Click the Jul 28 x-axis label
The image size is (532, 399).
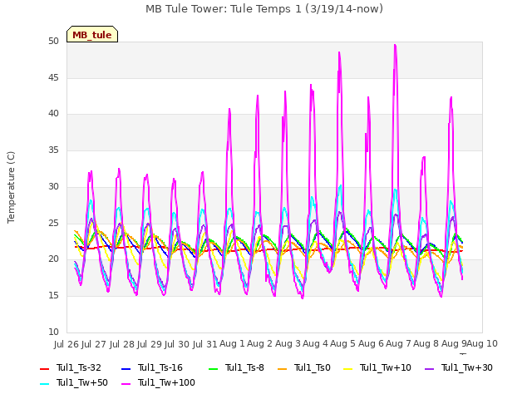122,344
